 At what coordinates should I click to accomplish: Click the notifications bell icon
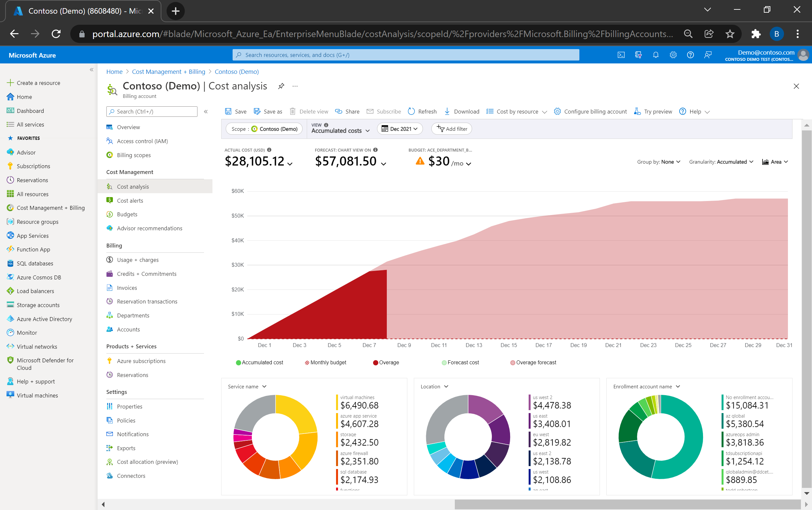click(x=656, y=55)
